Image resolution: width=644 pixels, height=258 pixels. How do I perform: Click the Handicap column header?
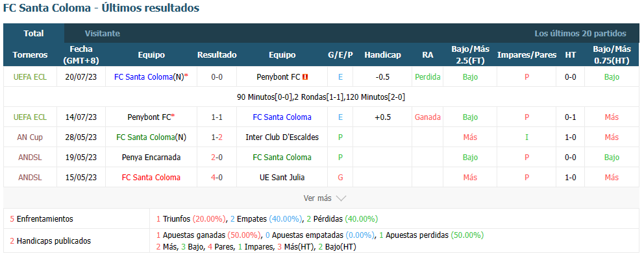point(382,54)
